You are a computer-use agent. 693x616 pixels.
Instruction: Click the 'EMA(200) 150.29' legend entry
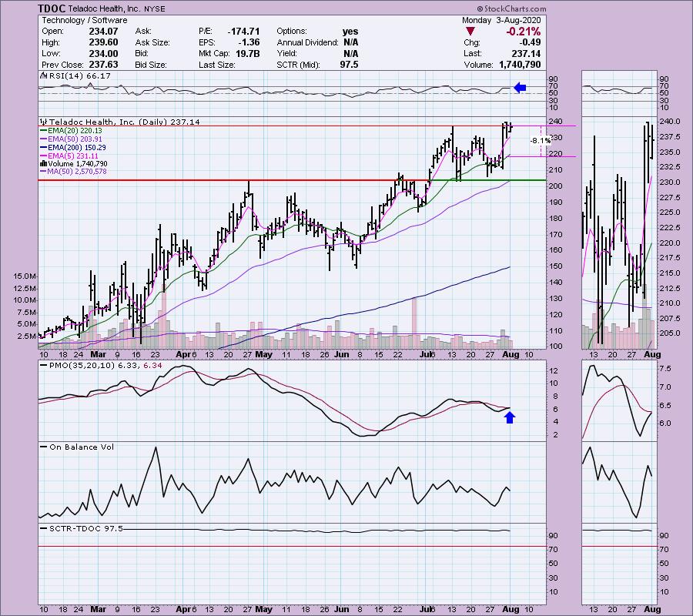coord(77,148)
